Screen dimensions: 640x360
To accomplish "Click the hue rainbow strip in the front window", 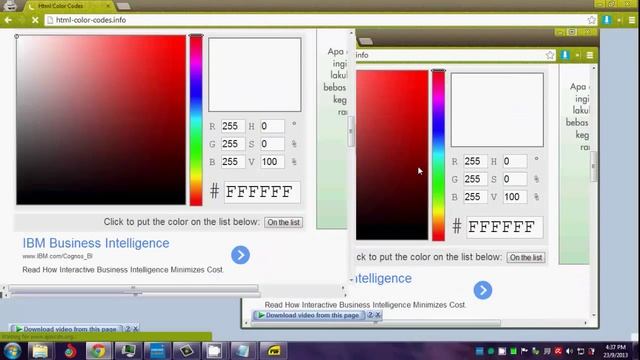I will tap(196, 121).
